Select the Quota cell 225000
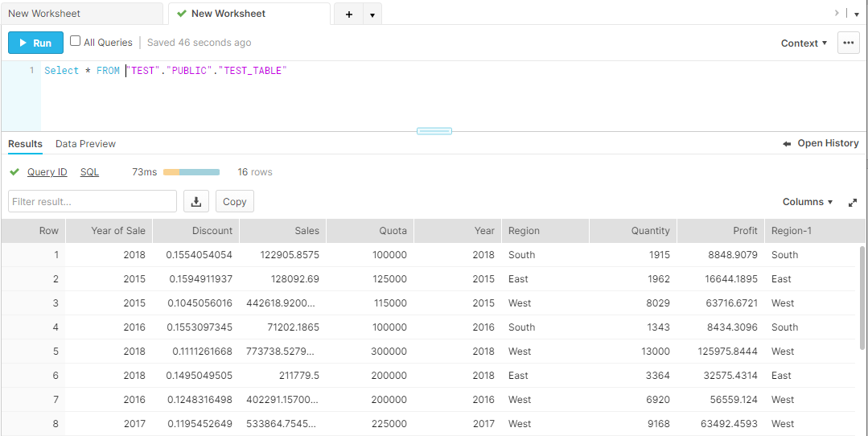Viewport: 868px width, 436px height. (x=370, y=424)
